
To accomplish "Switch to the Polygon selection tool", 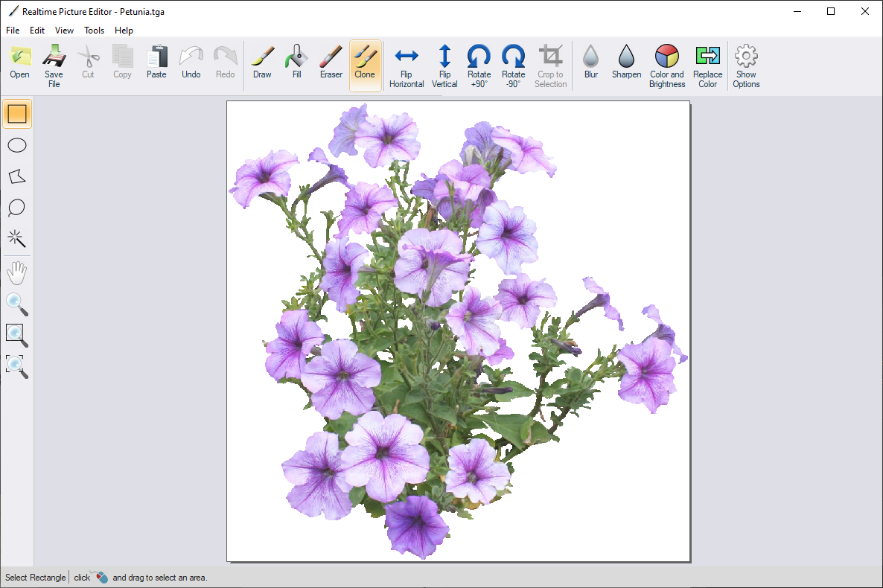I will click(16, 176).
